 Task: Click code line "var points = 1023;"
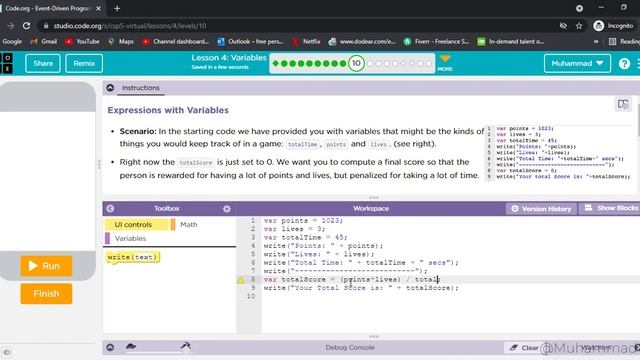[303, 220]
